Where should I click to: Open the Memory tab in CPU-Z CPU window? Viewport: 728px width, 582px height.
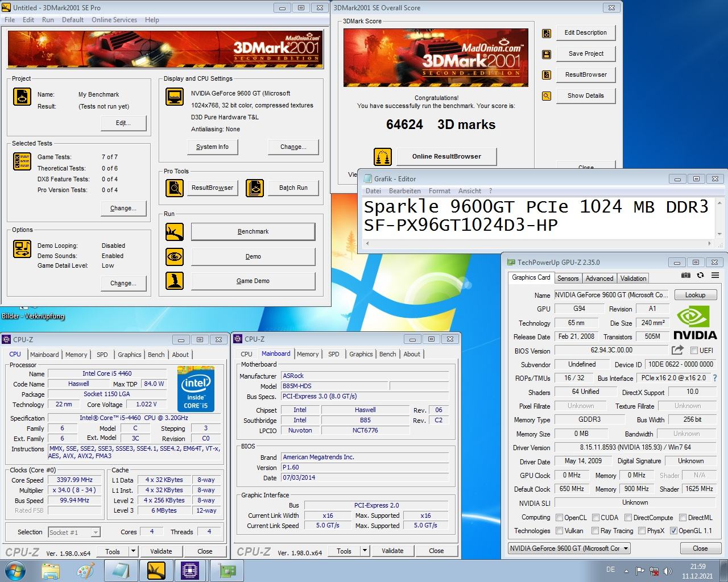point(76,355)
